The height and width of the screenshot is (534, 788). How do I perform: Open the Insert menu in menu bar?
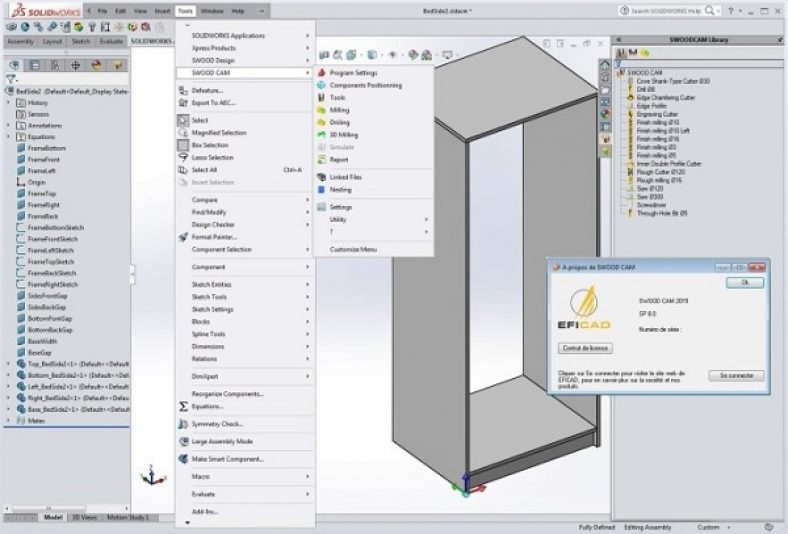[x=162, y=11]
